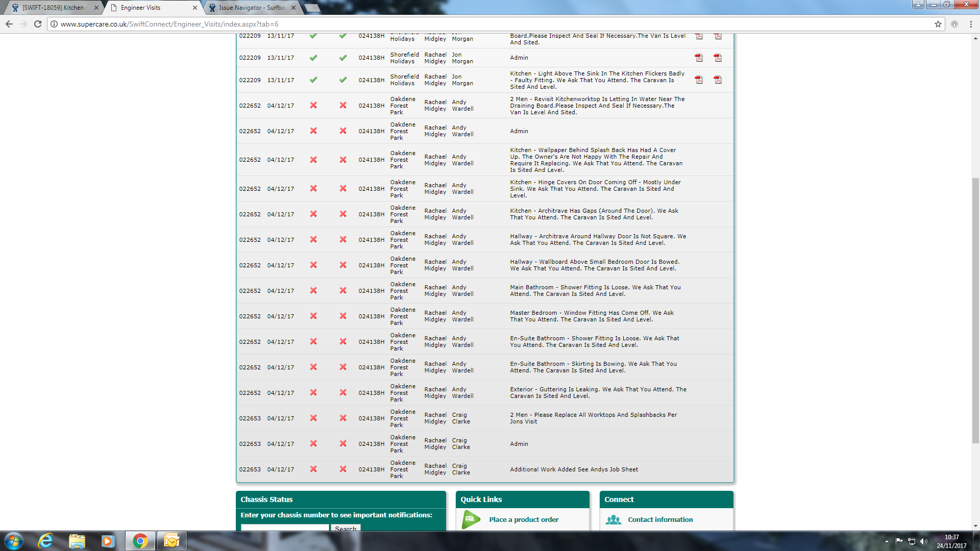Open the Chrome menu three-dot icon
980x551 pixels.
click(x=971, y=24)
